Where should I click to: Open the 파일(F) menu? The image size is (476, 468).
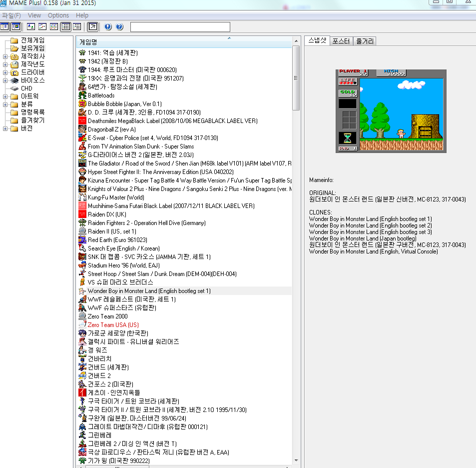click(x=11, y=15)
